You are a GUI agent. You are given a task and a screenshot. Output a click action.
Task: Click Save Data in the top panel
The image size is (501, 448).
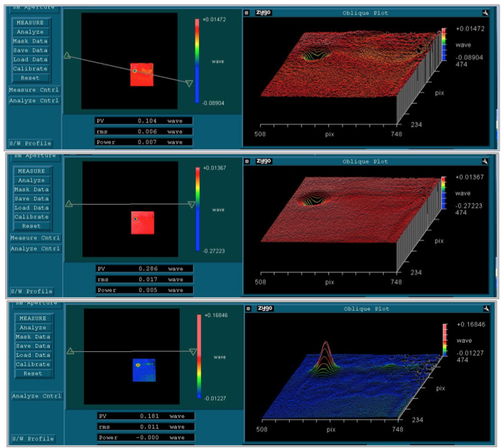[x=32, y=50]
